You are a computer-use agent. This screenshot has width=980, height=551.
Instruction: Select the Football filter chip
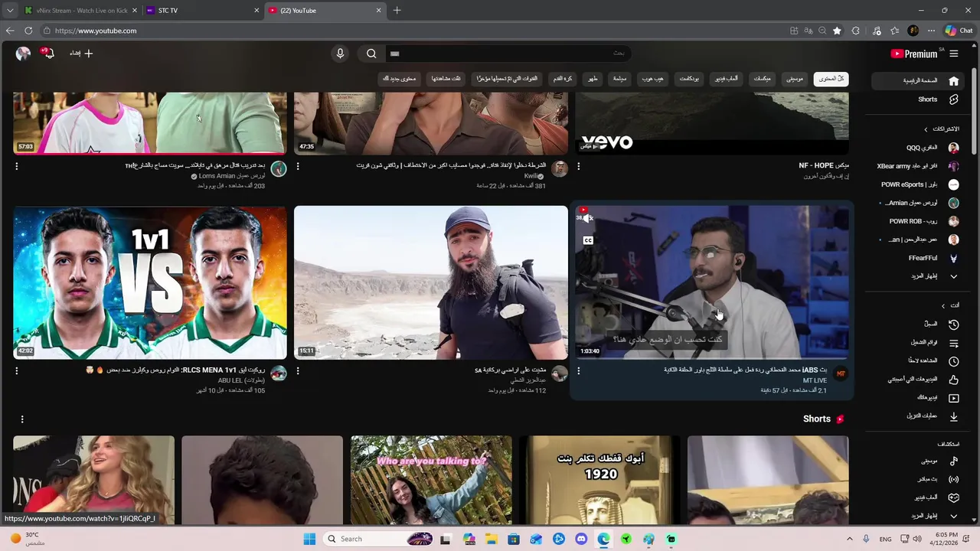pos(563,79)
